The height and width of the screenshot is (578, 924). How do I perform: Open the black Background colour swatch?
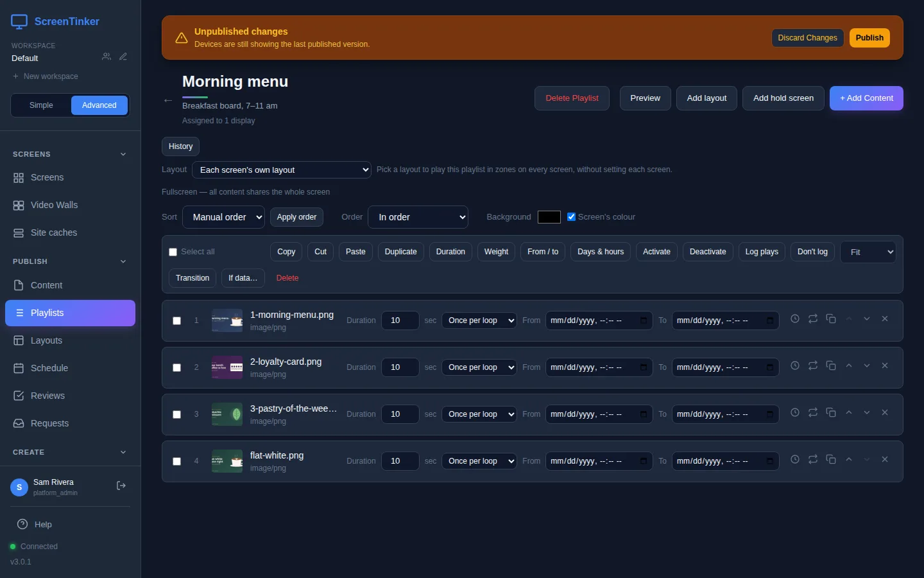[x=549, y=217]
